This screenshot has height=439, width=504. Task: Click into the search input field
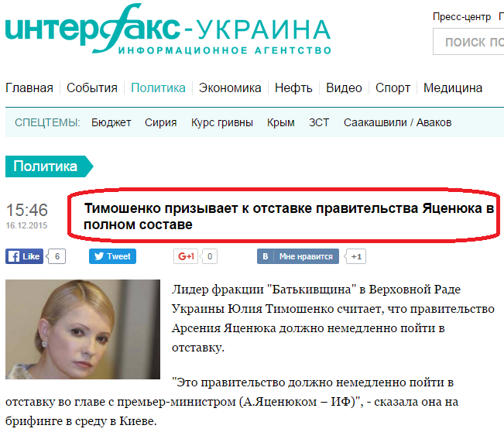coord(468,42)
